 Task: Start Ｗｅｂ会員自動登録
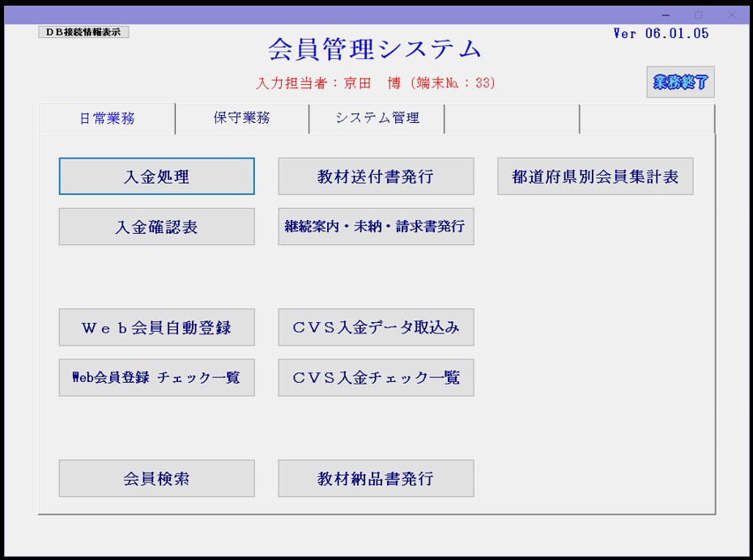point(156,327)
